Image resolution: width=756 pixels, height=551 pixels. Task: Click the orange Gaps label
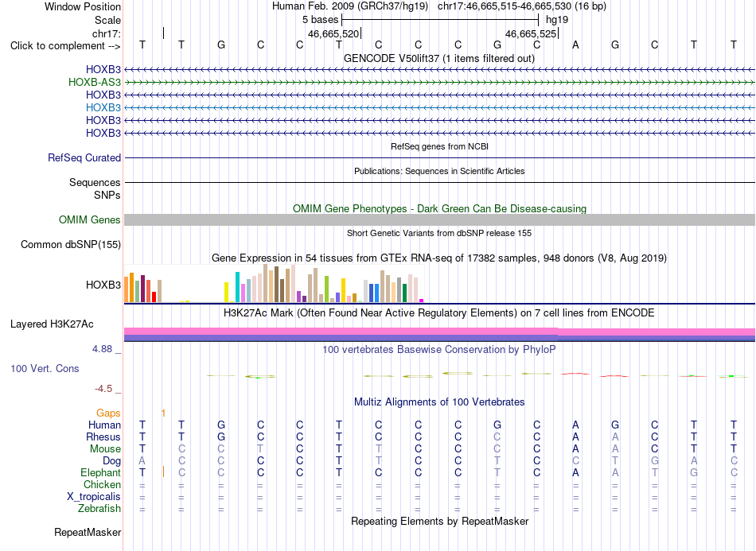(108, 413)
